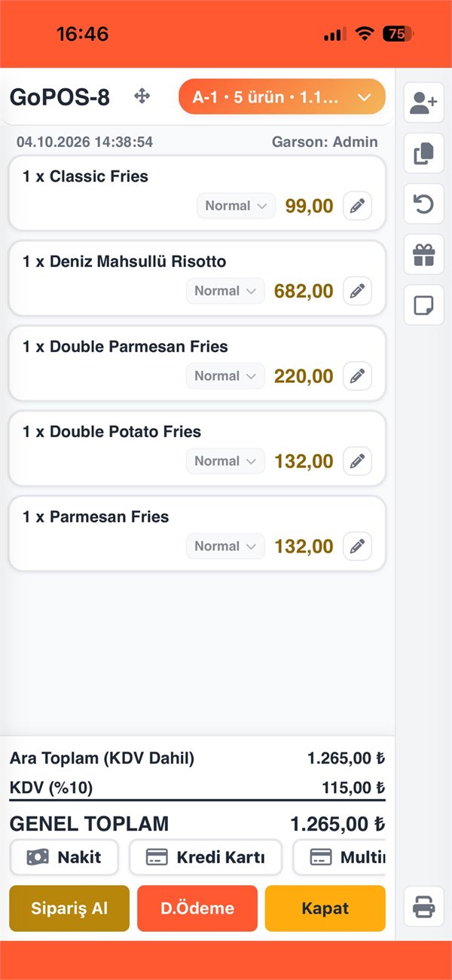Edit Deniz Mahsullü Risotto using the pencil
This screenshot has width=452, height=980.
(x=357, y=291)
